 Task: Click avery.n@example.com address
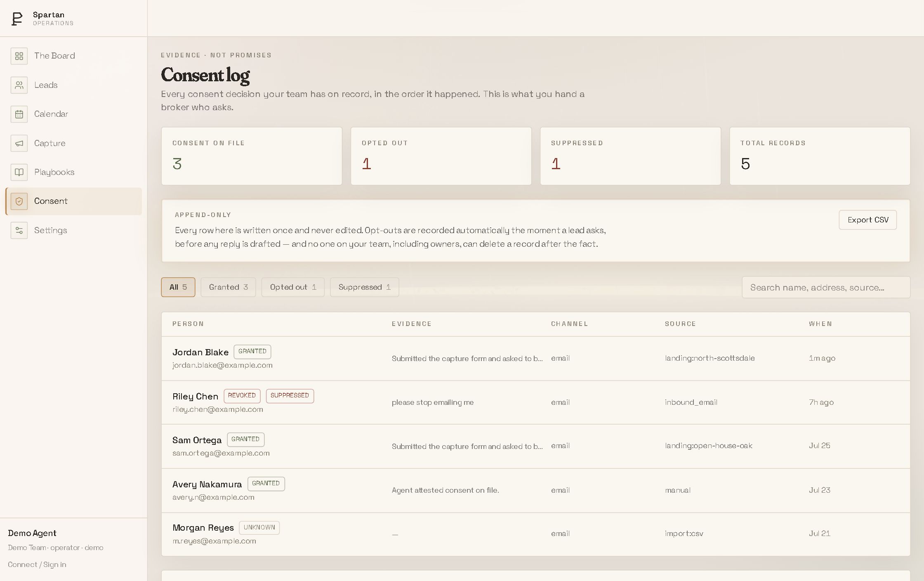coord(213,497)
